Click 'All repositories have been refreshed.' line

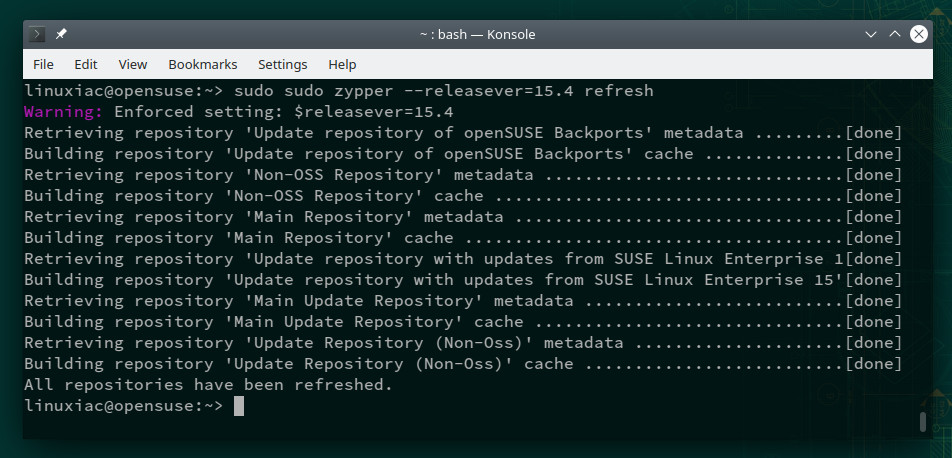[208, 385]
